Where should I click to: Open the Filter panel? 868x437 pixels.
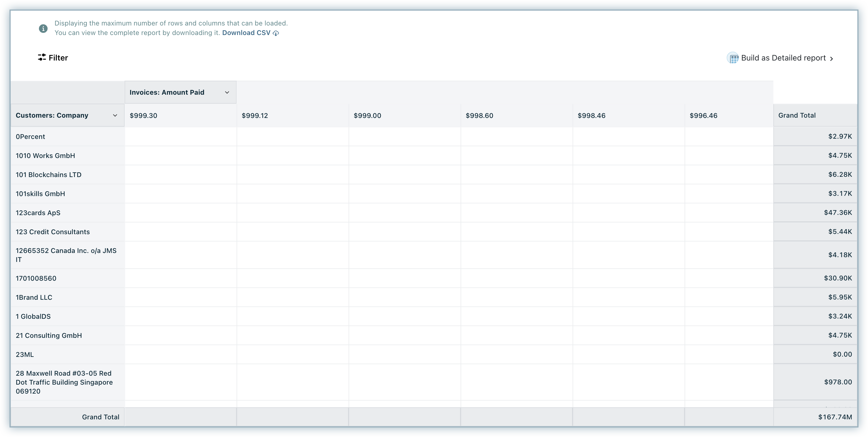(x=58, y=58)
